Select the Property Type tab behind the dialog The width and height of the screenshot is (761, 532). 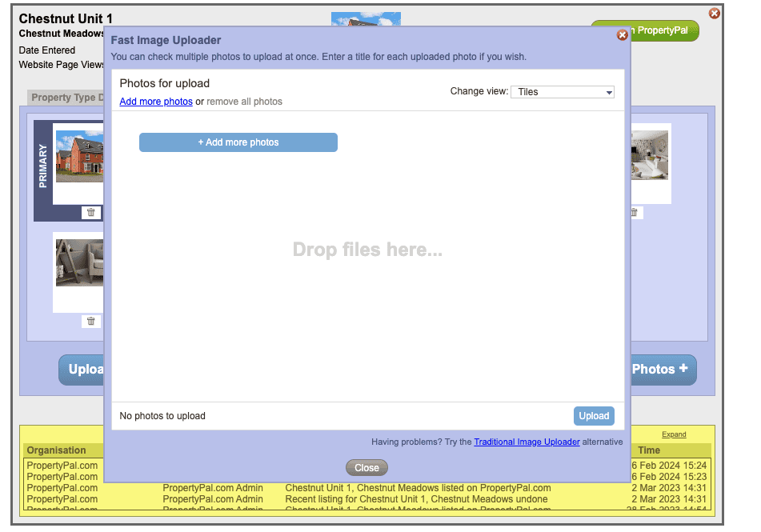click(66, 98)
